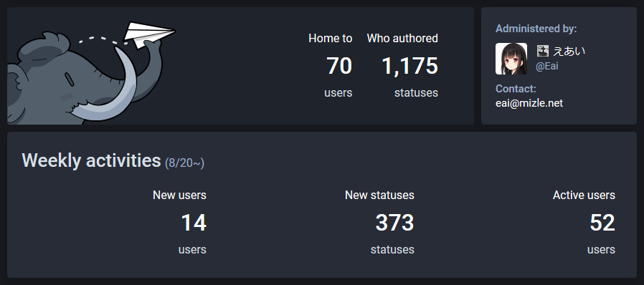The width and height of the screenshot is (644, 285).
Task: Open the えあい administrator display name
Action: tap(569, 51)
